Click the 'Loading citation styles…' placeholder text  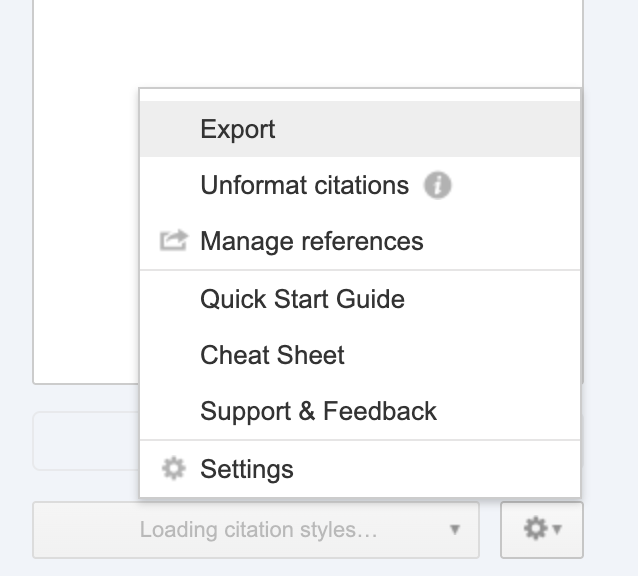coord(258,530)
